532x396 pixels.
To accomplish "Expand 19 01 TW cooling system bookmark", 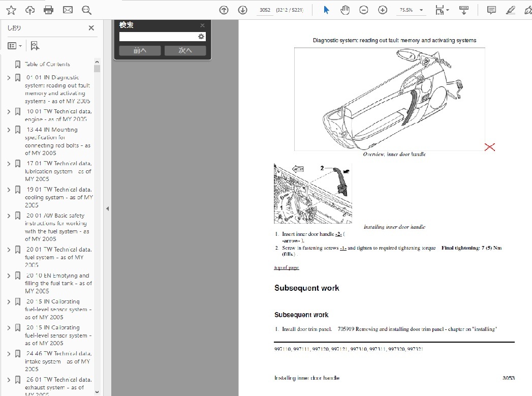I will click(x=9, y=190).
